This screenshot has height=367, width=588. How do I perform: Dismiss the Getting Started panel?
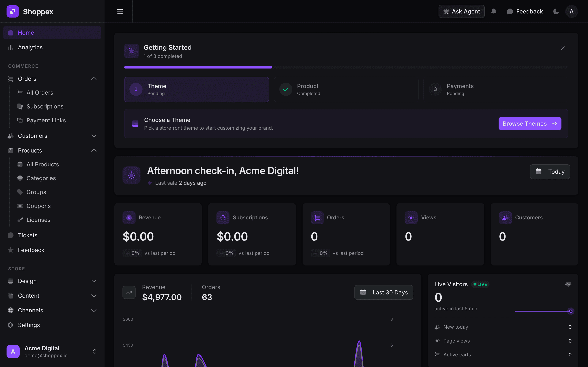point(563,48)
